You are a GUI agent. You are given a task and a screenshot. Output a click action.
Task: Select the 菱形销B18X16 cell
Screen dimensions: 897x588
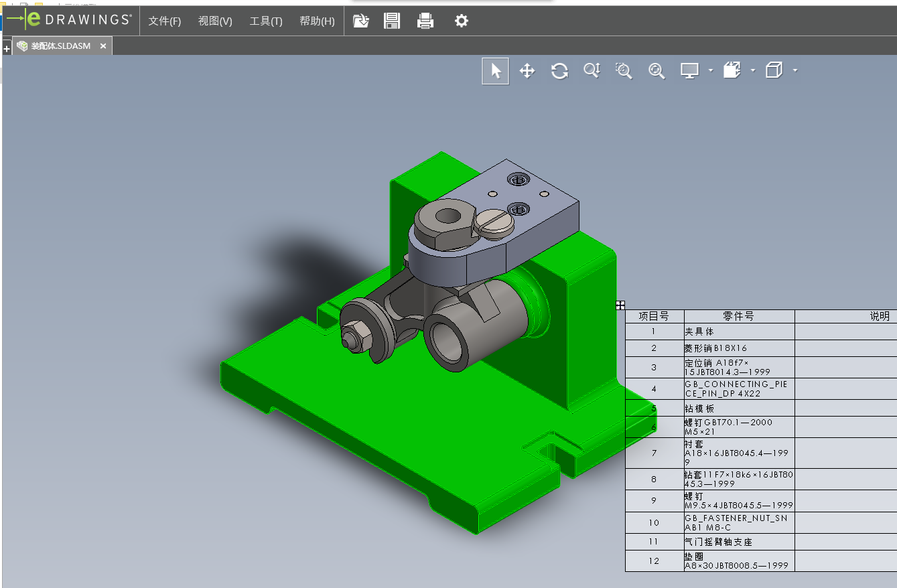(x=739, y=348)
